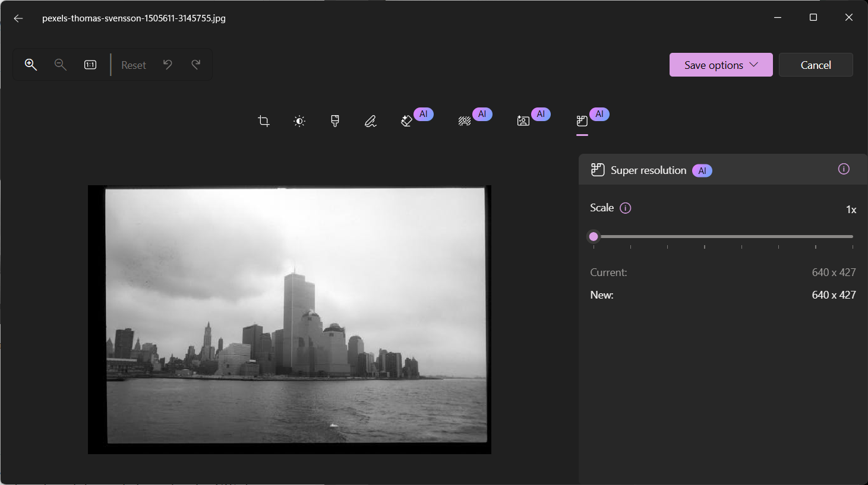The width and height of the screenshot is (868, 485).
Task: Choose the Markup pen tool
Action: click(371, 121)
